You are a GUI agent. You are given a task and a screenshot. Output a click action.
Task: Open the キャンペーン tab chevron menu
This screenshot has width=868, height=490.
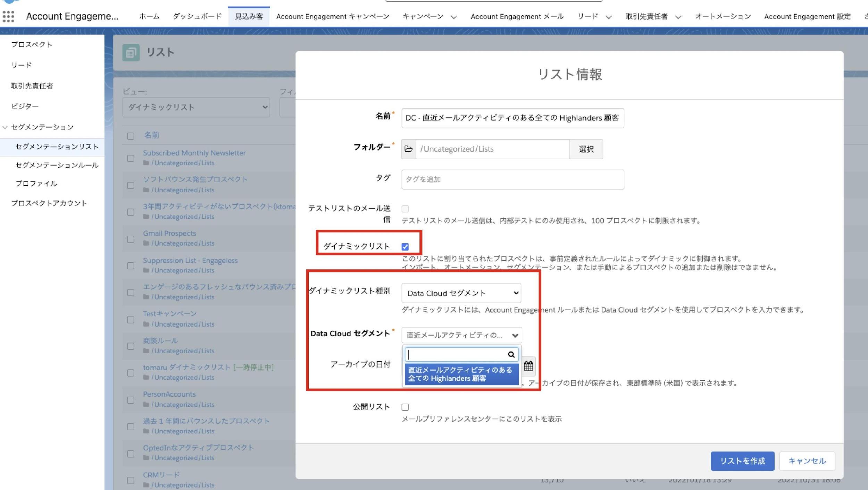click(453, 17)
